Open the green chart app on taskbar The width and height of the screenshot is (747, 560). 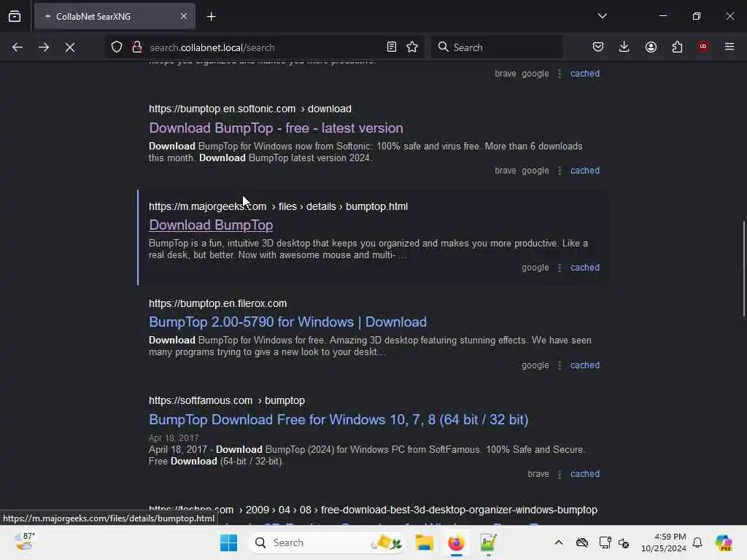(488, 542)
